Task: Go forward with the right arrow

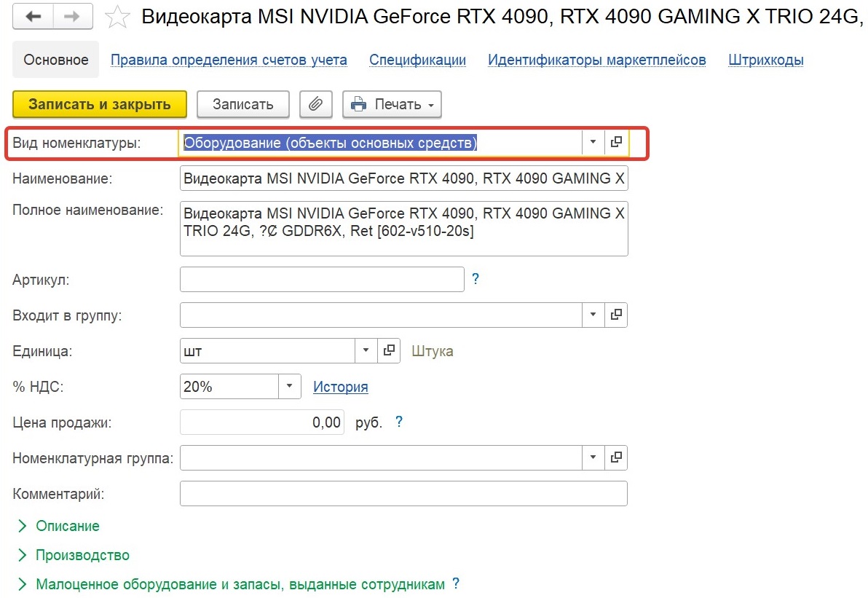Action: click(73, 17)
